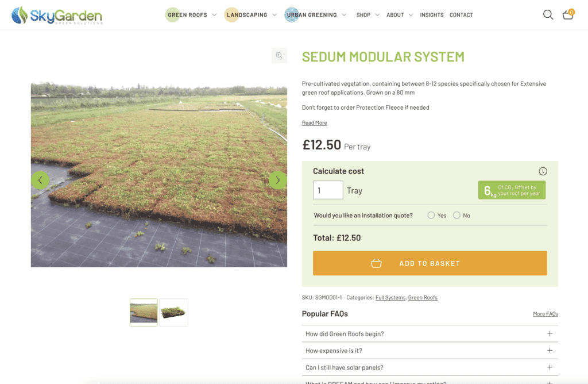Image resolution: width=588 pixels, height=384 pixels.
Task: Go to the Insights page
Action: [432, 15]
